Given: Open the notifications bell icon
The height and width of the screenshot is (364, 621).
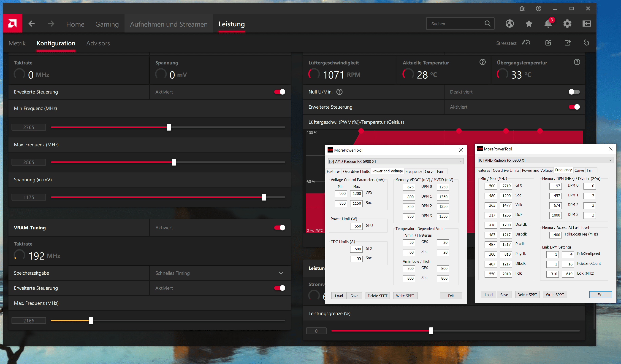Looking at the screenshot, I should (548, 24).
